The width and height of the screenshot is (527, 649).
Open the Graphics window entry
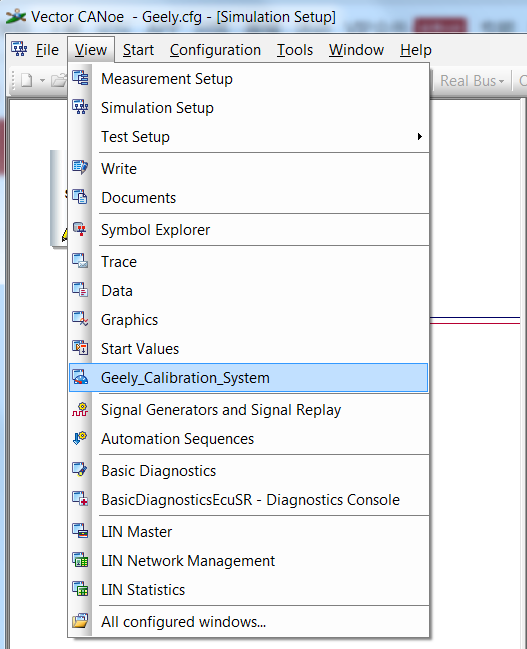248,320
